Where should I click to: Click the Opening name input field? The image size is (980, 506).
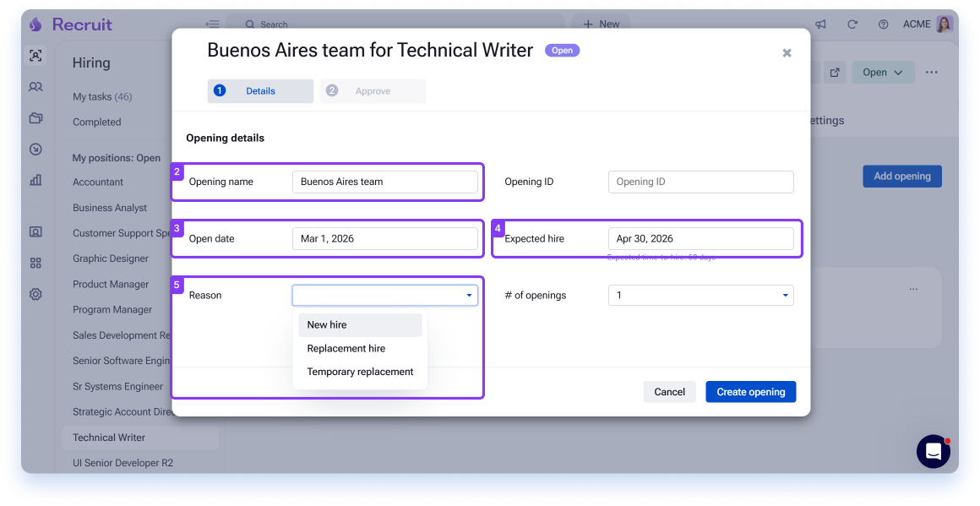click(385, 182)
